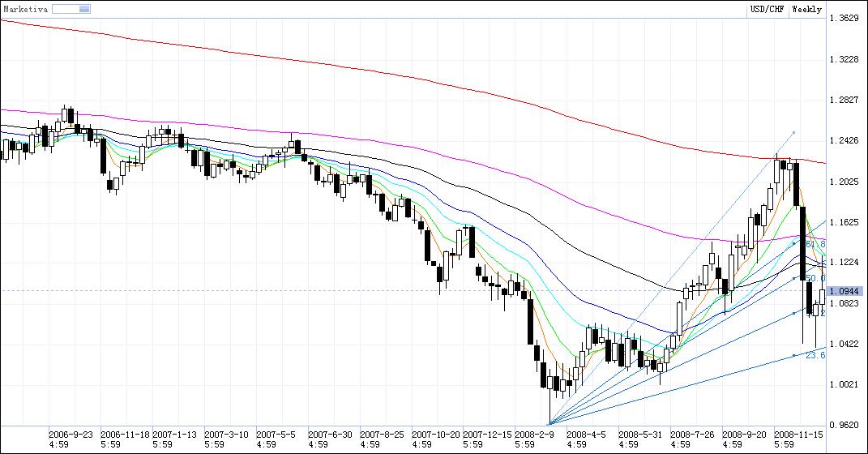Click the 1.2025 price axis label
The height and width of the screenshot is (454, 868).
click(844, 182)
